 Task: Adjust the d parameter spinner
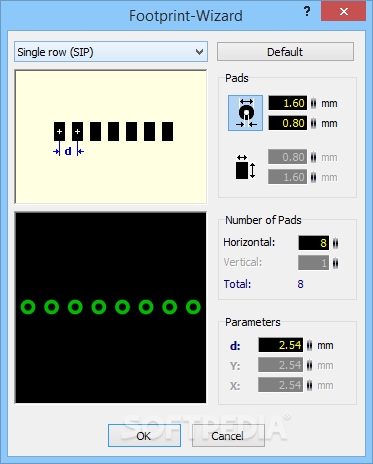310,345
